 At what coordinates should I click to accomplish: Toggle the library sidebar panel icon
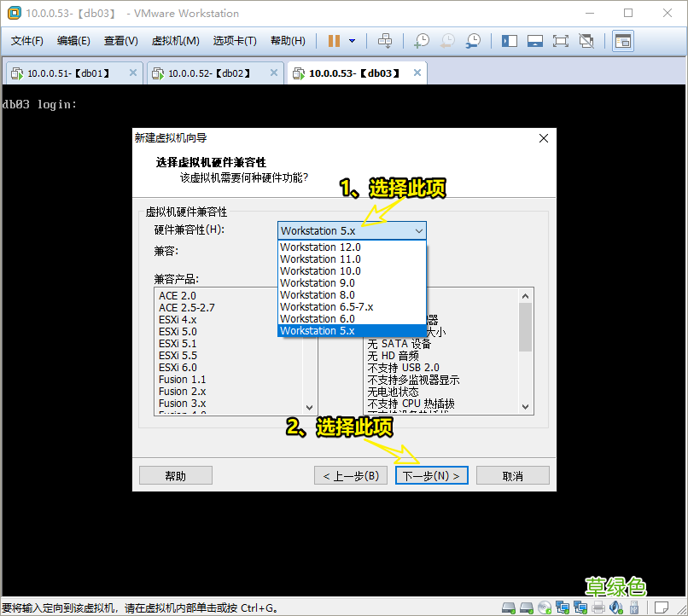[x=510, y=41]
